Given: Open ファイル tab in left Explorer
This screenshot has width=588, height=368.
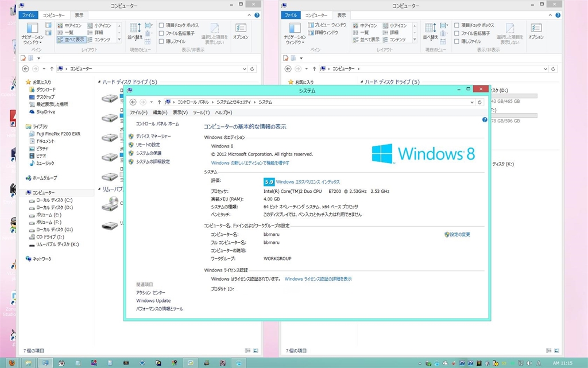Looking at the screenshot, I should pyautogui.click(x=28, y=16).
